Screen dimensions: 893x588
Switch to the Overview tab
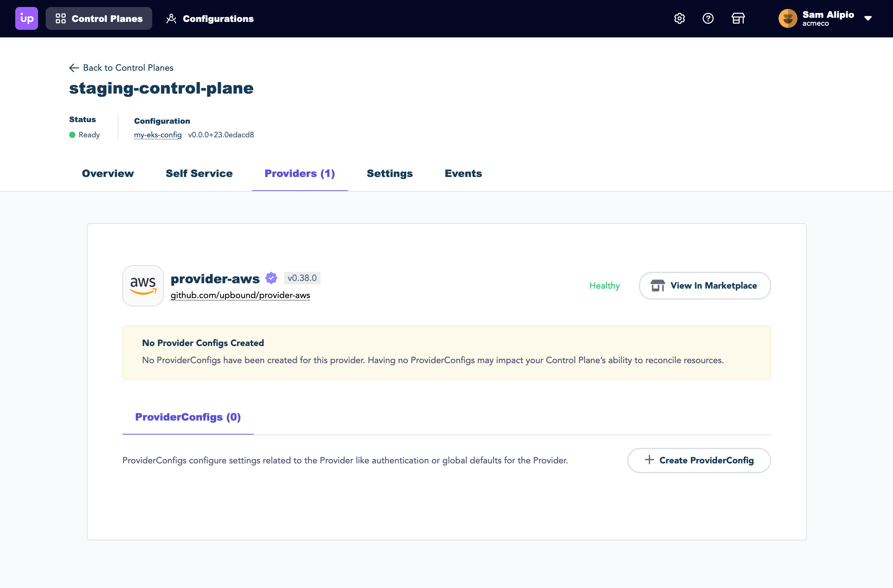[x=108, y=173]
